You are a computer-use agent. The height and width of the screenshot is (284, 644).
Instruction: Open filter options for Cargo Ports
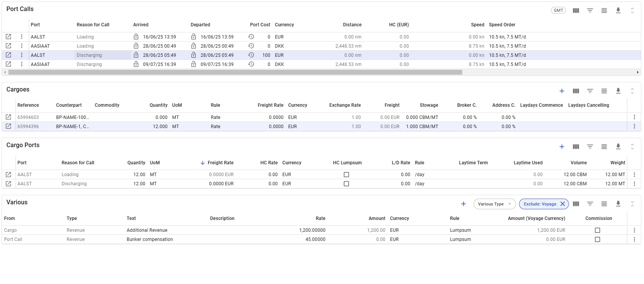pos(590,147)
